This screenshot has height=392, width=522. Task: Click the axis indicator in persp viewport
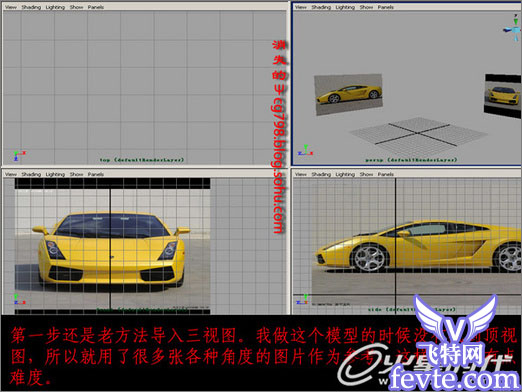coord(305,151)
